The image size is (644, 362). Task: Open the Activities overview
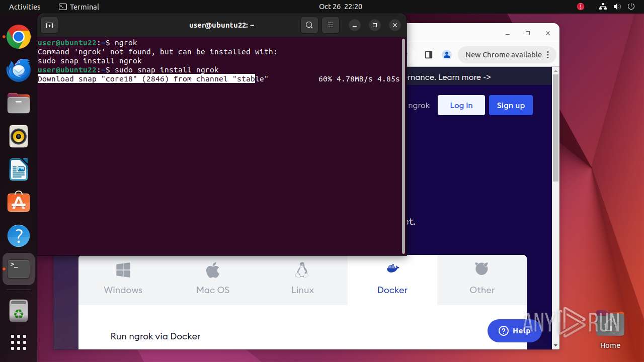25,7
